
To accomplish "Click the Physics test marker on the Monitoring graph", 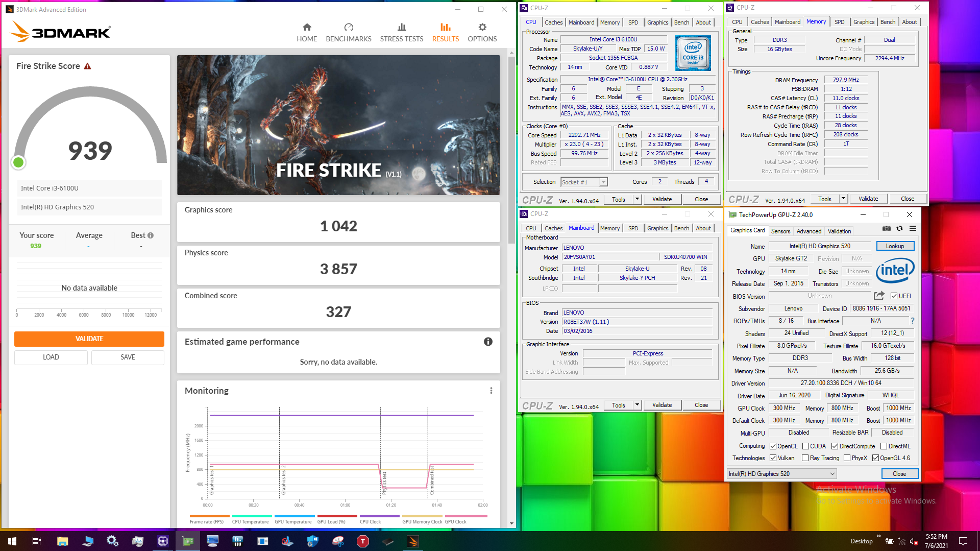I will click(384, 483).
